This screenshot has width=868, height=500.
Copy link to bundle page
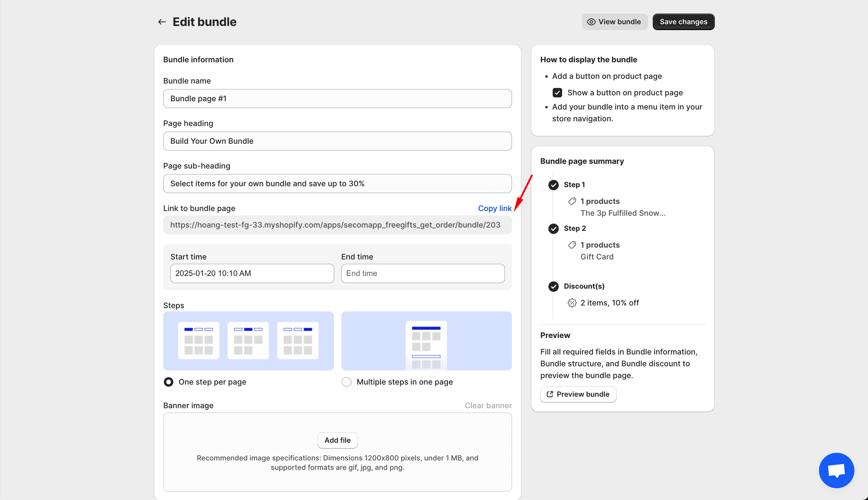(495, 208)
